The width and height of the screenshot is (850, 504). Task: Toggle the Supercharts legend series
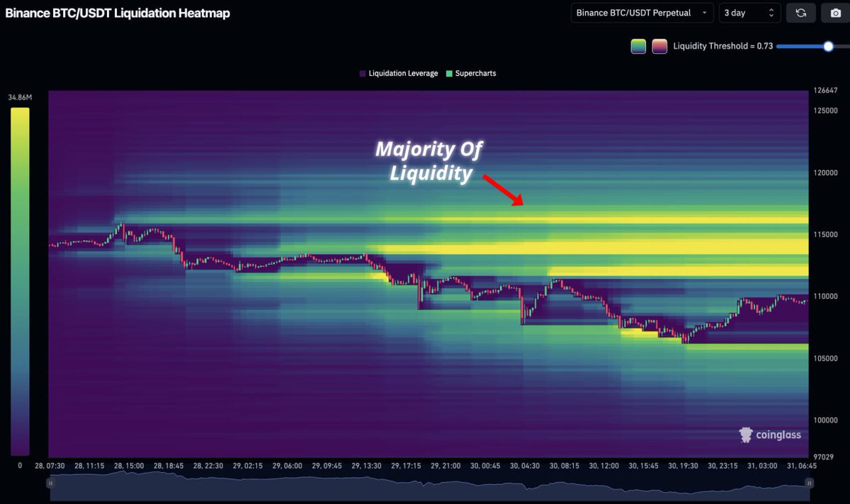(x=471, y=74)
